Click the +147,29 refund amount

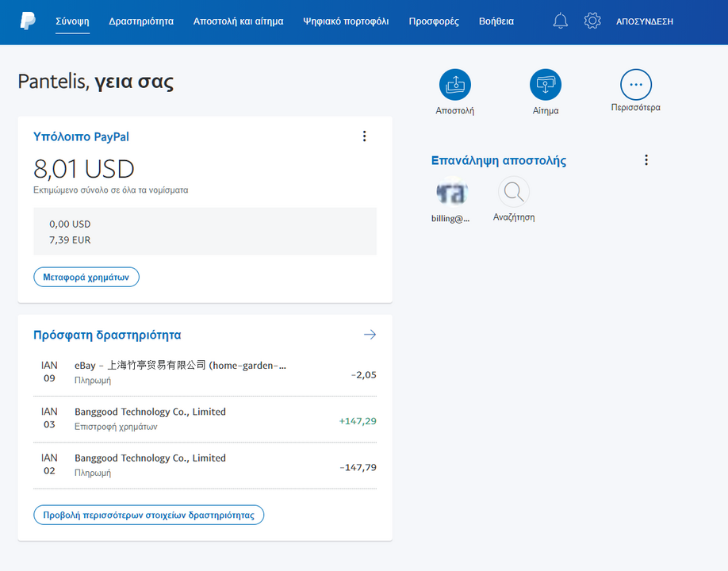pyautogui.click(x=358, y=421)
